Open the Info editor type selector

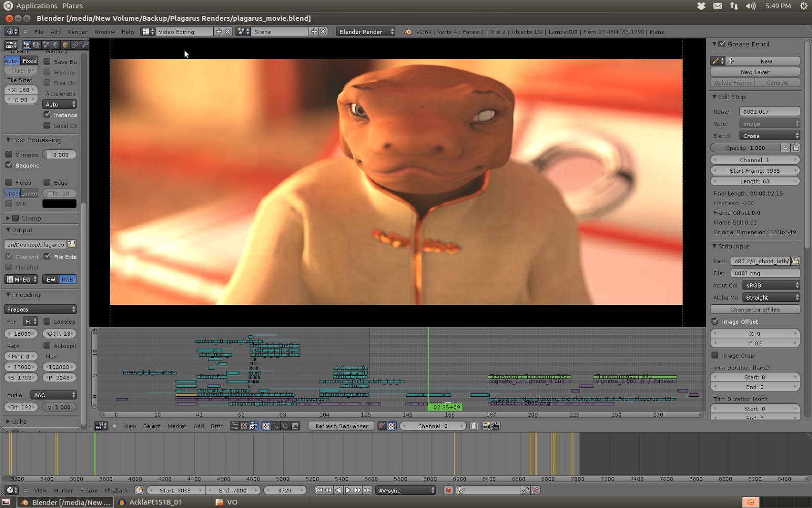[x=11, y=31]
